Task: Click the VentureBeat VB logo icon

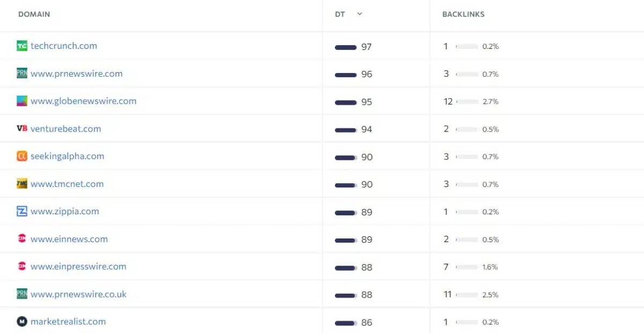Action: (x=22, y=129)
